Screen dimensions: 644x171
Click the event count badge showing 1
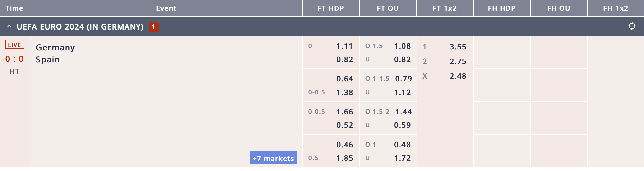154,27
